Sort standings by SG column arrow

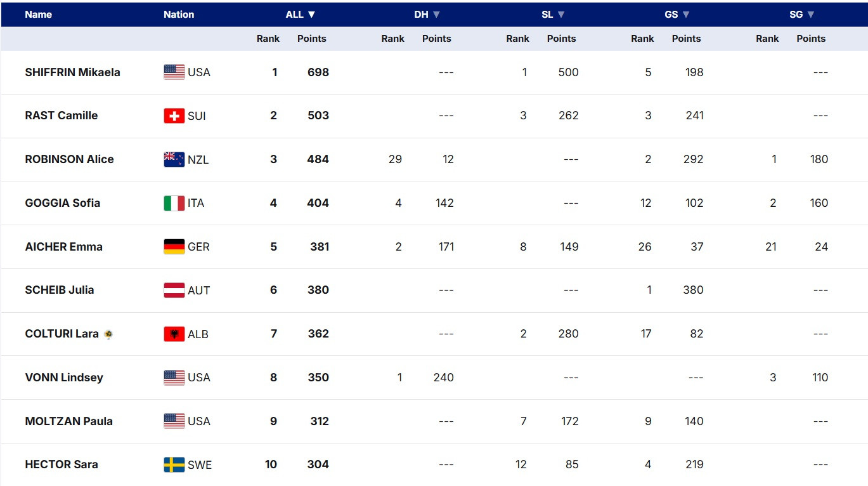(x=811, y=15)
